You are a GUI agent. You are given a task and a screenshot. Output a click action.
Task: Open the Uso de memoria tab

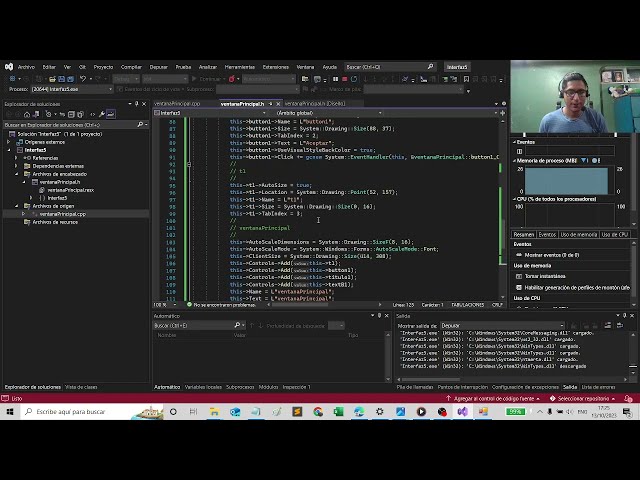(x=579, y=235)
